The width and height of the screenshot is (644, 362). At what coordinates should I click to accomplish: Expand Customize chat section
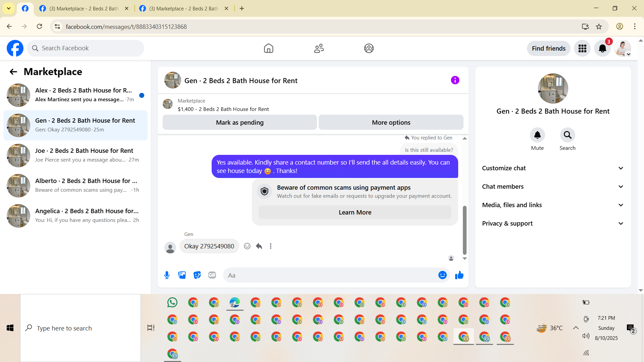coord(553,168)
